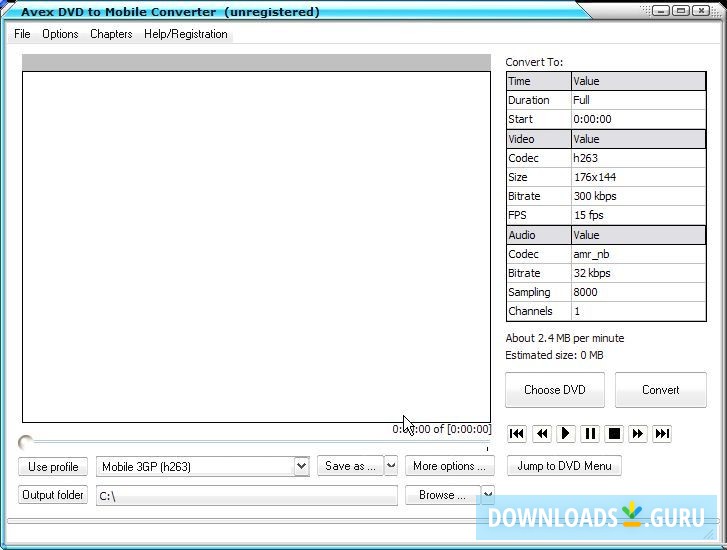The image size is (727, 550).
Task: Click the Output folder button
Action: coord(53,495)
